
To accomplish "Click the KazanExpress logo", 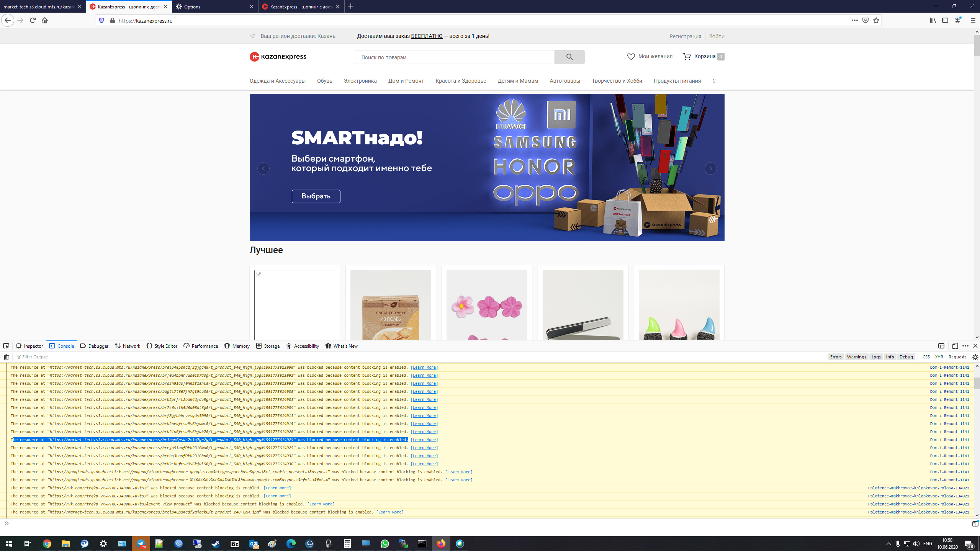I will click(278, 57).
